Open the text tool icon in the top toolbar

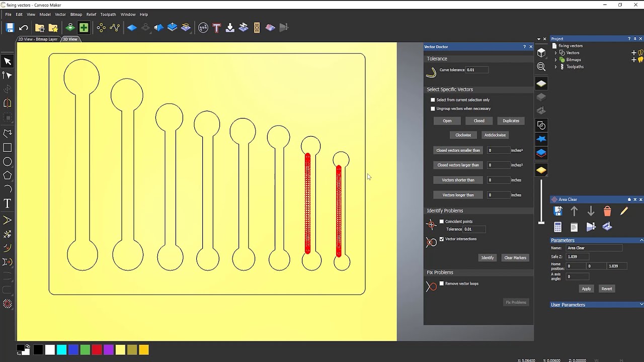click(x=216, y=28)
